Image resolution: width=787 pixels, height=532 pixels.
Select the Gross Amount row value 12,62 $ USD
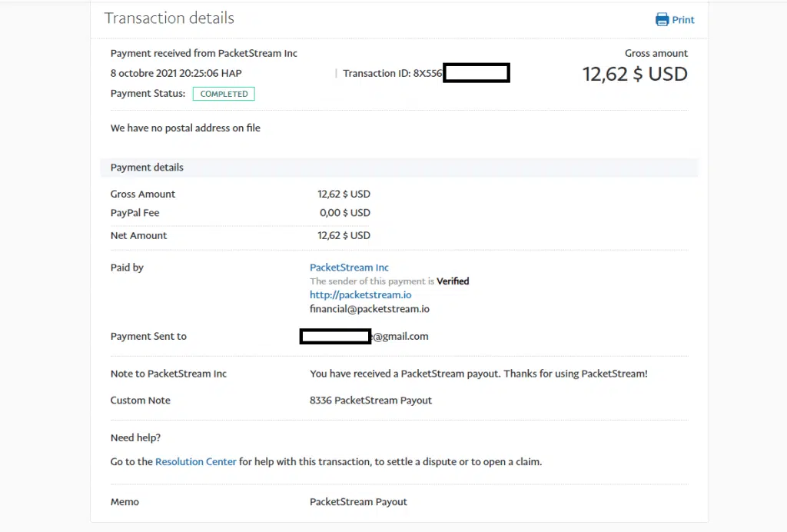tap(344, 195)
